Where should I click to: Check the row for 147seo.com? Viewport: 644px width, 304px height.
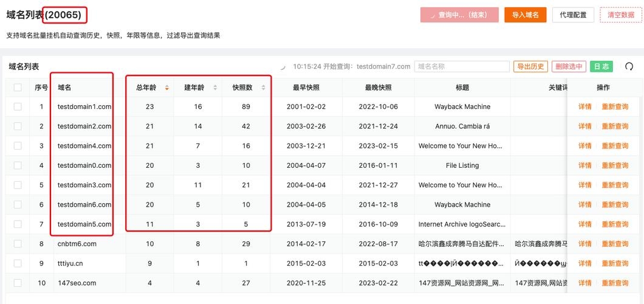point(18,283)
